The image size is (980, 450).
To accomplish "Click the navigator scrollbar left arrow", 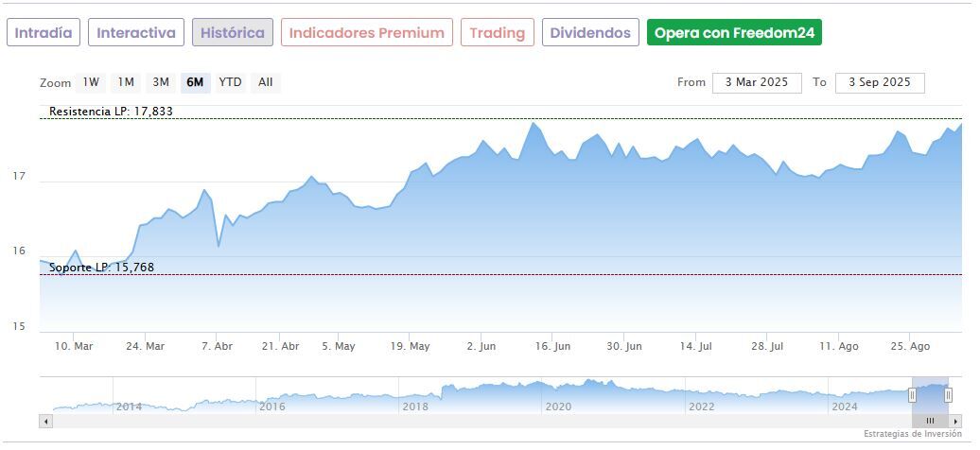I will click(x=46, y=421).
